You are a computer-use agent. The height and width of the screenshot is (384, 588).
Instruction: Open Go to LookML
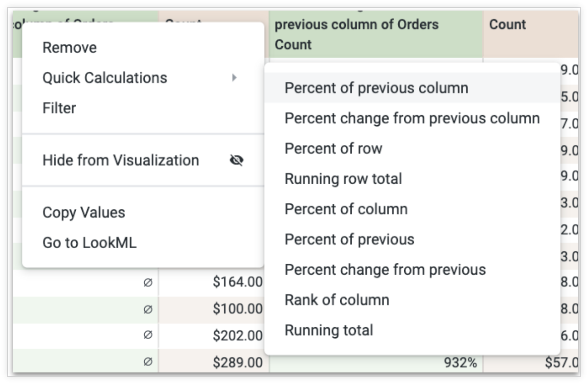click(x=89, y=243)
